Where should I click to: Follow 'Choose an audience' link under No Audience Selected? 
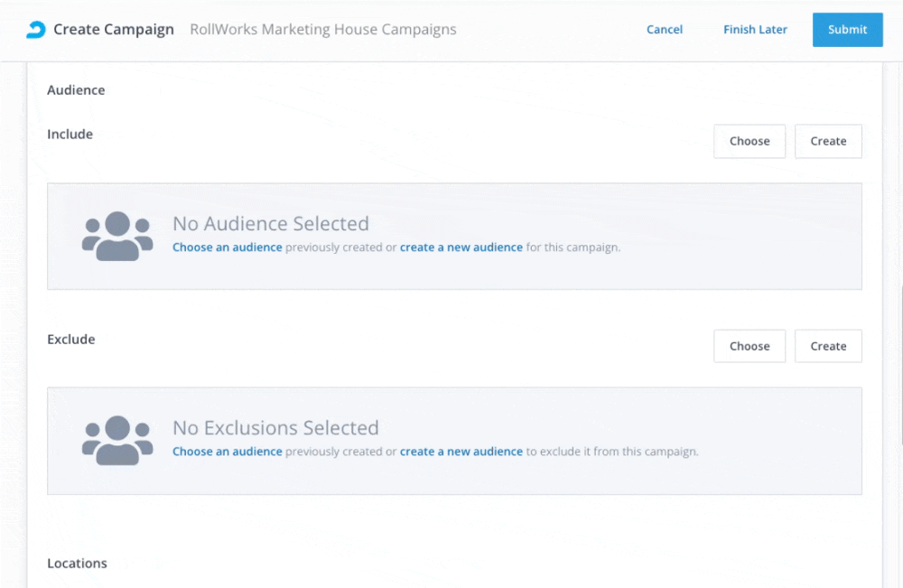(227, 247)
